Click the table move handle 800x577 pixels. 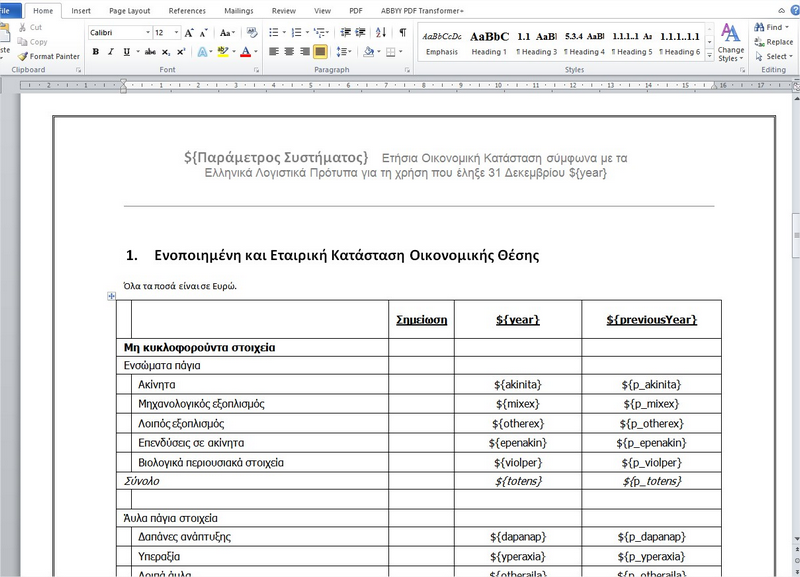[111, 296]
